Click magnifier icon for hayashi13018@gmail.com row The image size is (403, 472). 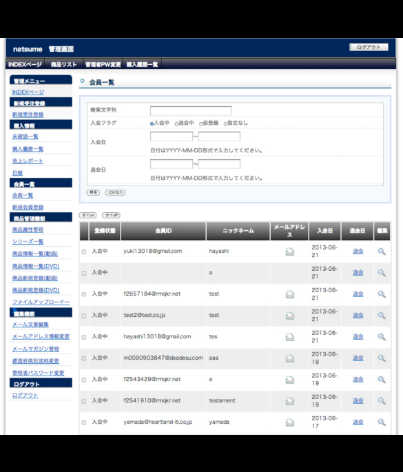(381, 337)
